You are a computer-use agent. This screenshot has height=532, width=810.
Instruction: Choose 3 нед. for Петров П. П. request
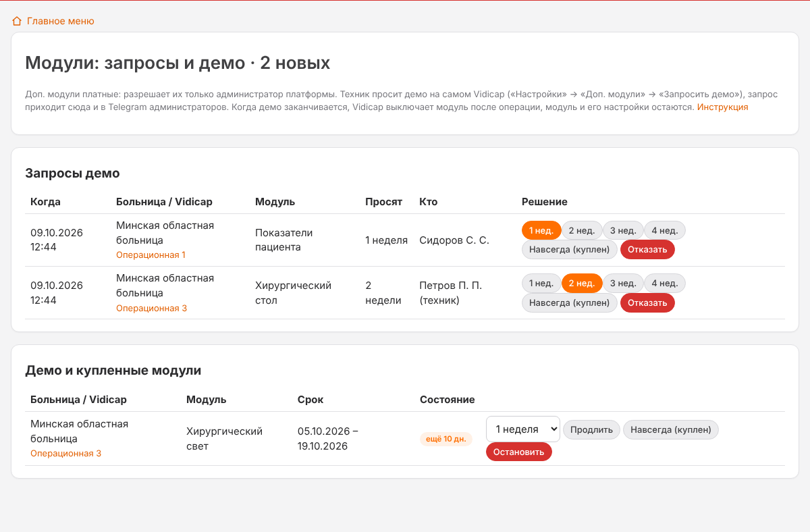pos(623,284)
